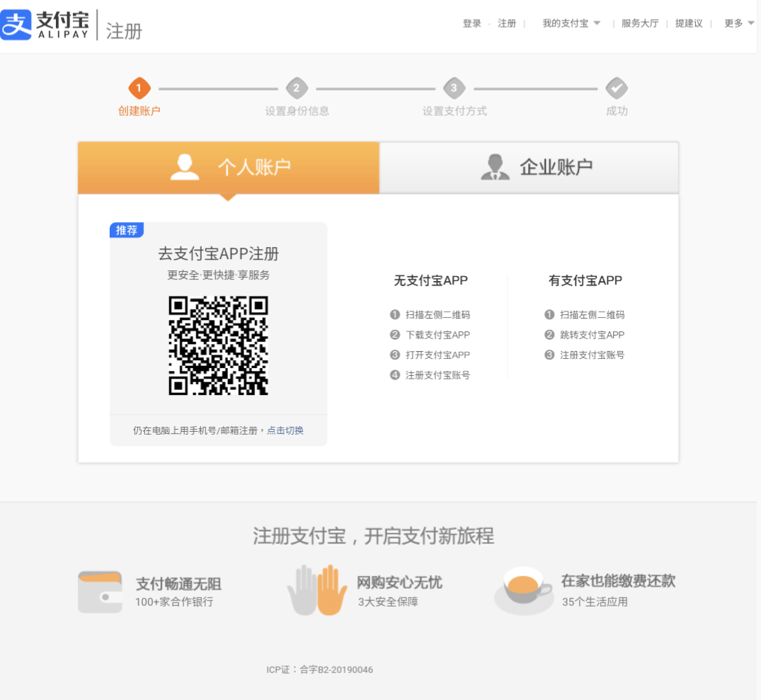
Task: Open the 登录 link
Action: pyautogui.click(x=471, y=23)
